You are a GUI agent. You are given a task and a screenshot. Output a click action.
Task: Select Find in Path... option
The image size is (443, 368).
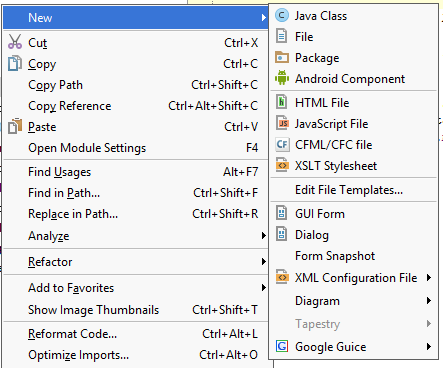136,193
